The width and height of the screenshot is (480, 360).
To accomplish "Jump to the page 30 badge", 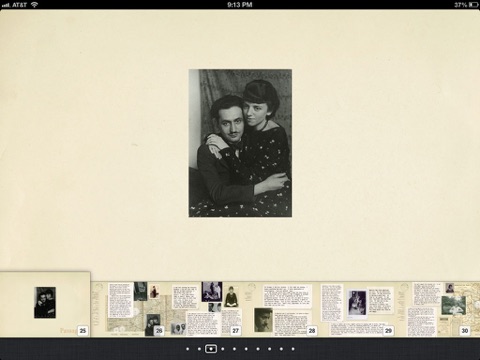I will pos(465,331).
